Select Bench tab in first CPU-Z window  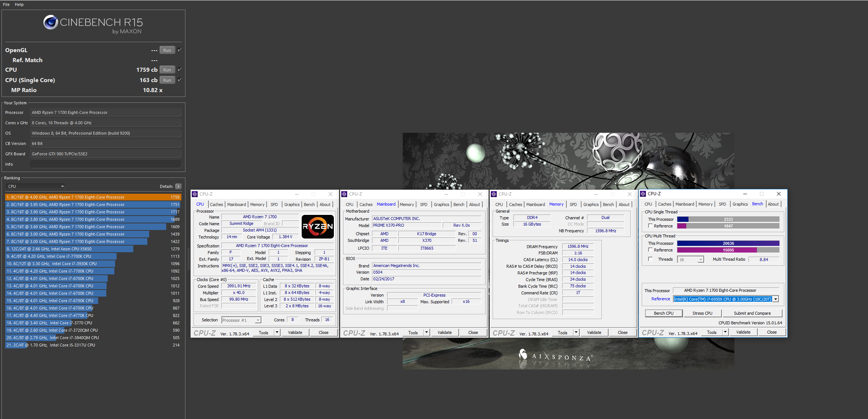tap(309, 205)
